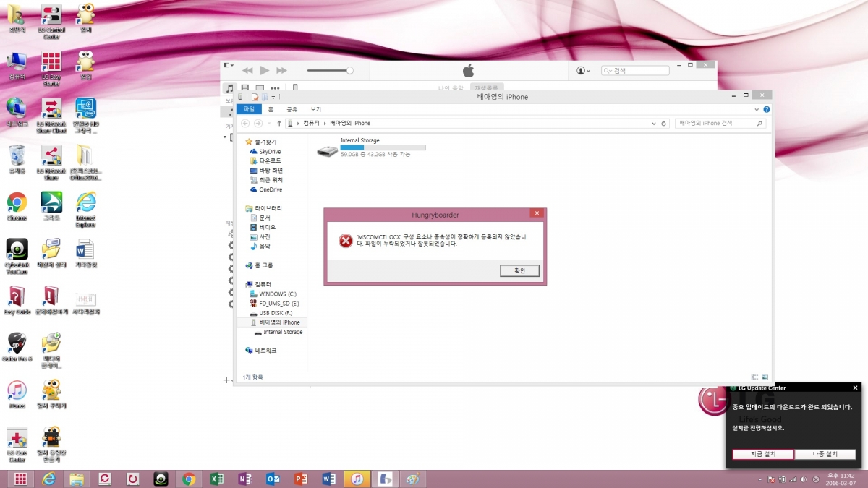Select the music note icon in iTunes

(230, 88)
